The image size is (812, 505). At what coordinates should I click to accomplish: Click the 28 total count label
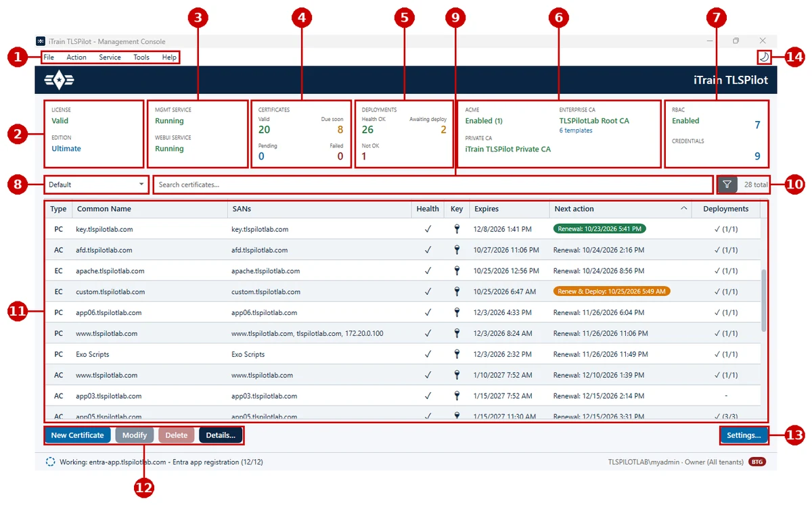point(756,185)
